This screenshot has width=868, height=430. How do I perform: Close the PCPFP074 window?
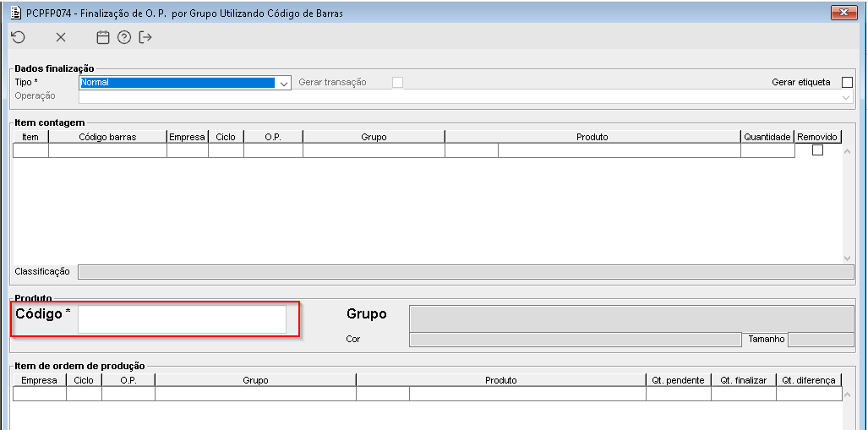click(844, 12)
